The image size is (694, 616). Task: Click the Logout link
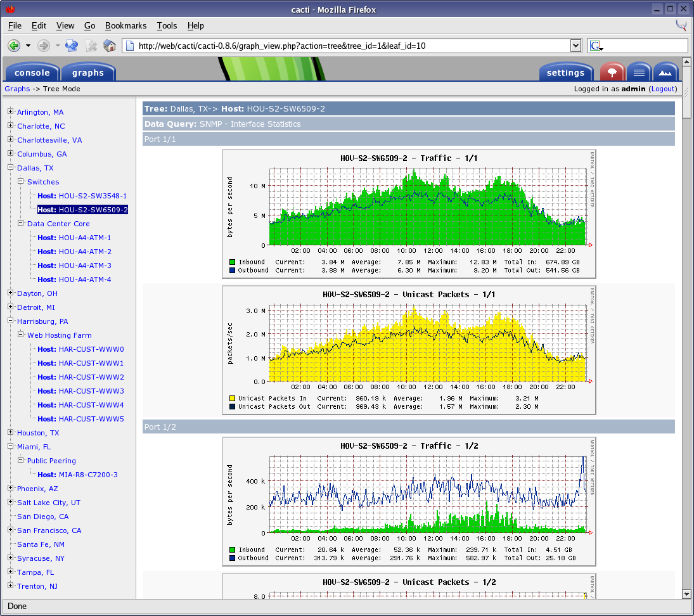[663, 89]
